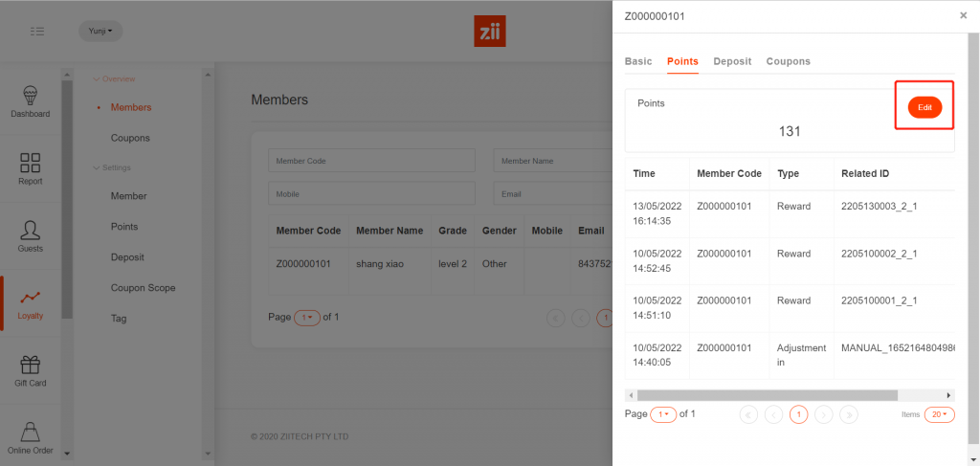The image size is (980, 466).
Task: Switch to the Basic tab
Action: point(638,61)
